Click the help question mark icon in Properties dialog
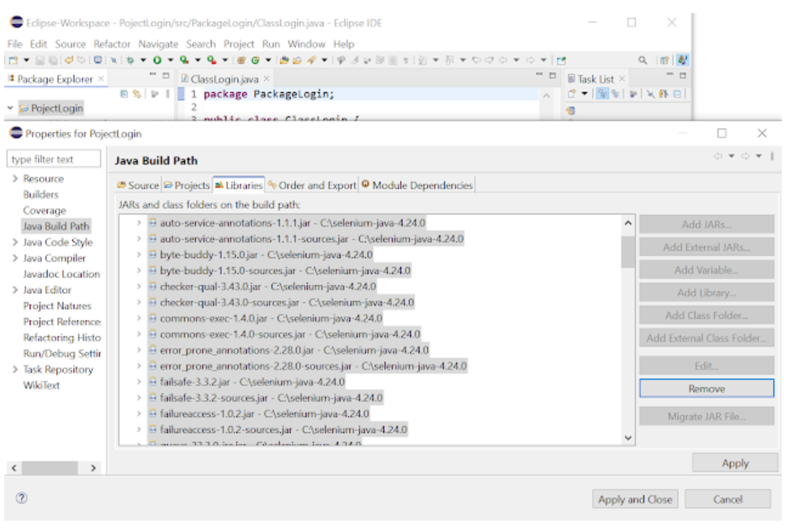The width and height of the screenshot is (798, 532). click(x=21, y=498)
